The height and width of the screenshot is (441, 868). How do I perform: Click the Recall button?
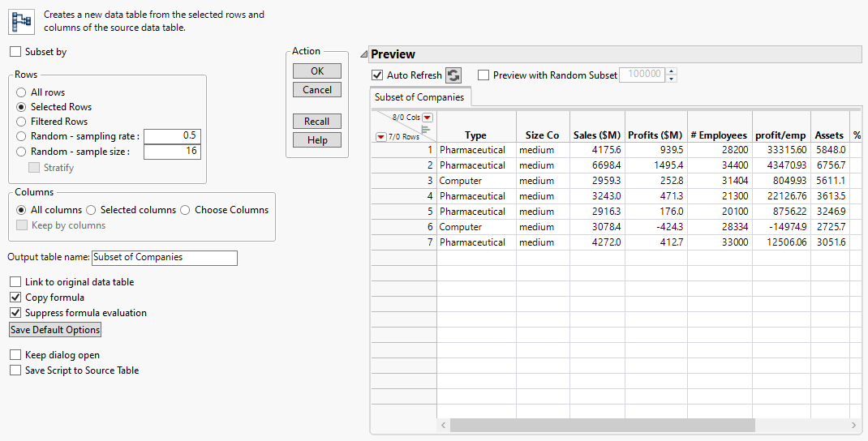pyautogui.click(x=316, y=122)
